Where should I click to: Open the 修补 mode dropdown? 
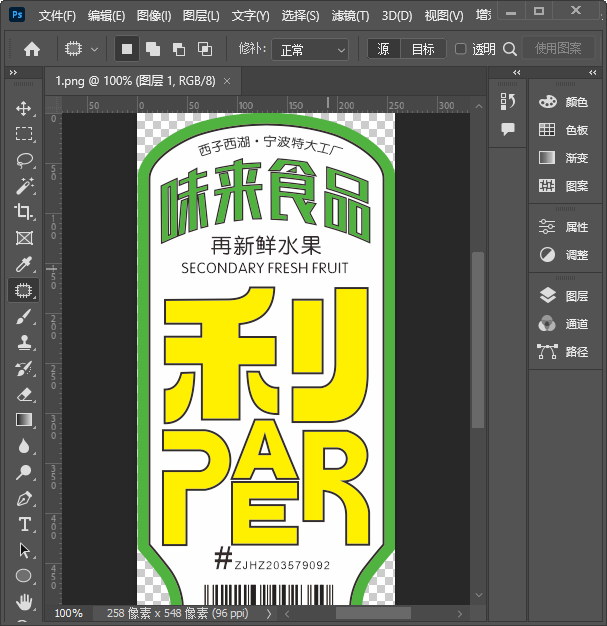tap(310, 50)
